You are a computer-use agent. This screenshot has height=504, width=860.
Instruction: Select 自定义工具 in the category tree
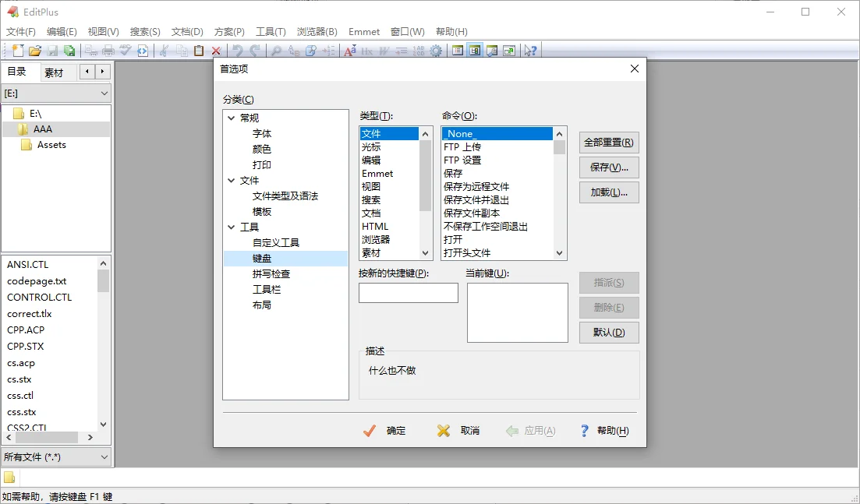pyautogui.click(x=276, y=243)
